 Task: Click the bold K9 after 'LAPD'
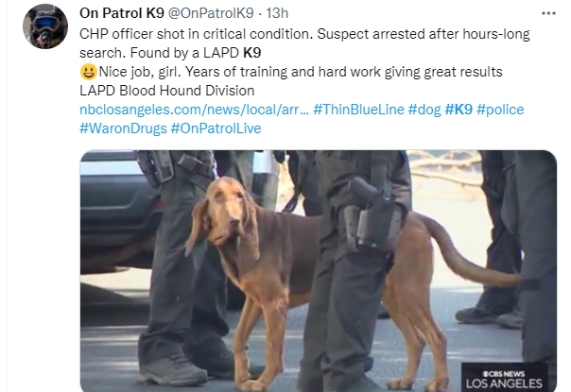252,53
